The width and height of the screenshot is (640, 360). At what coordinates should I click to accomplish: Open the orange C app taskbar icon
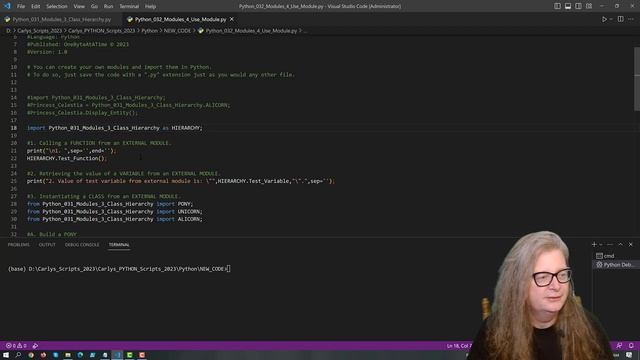[x=142, y=355]
